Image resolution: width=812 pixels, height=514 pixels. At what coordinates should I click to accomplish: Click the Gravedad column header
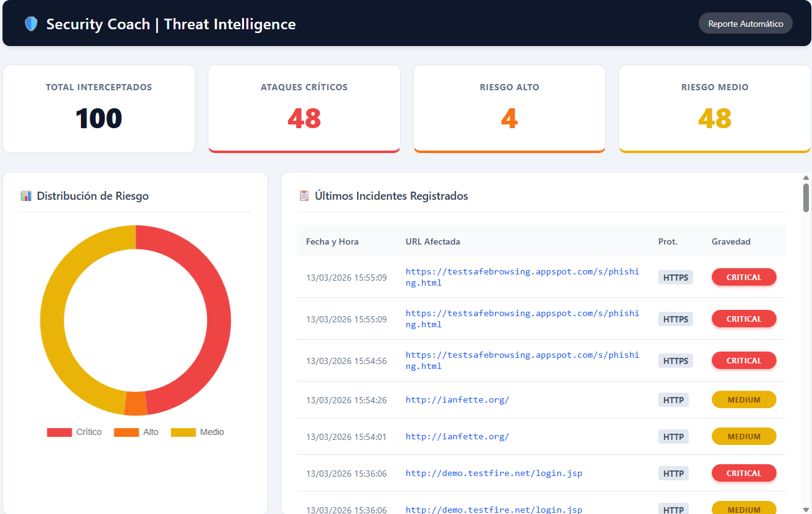tap(731, 241)
